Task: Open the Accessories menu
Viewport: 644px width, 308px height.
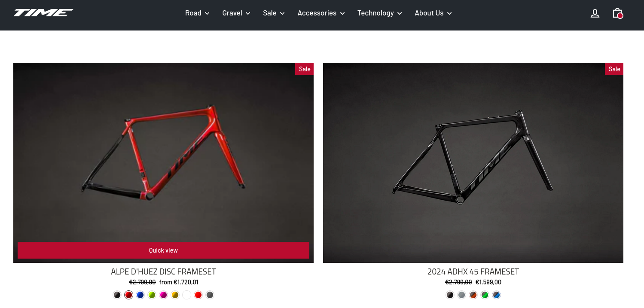Action: pyautogui.click(x=321, y=13)
